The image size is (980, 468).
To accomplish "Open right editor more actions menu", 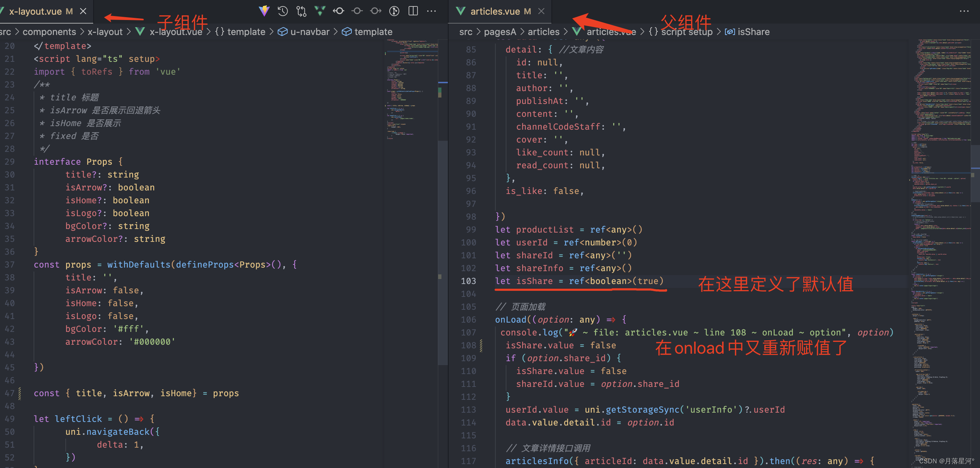I will 964,11.
